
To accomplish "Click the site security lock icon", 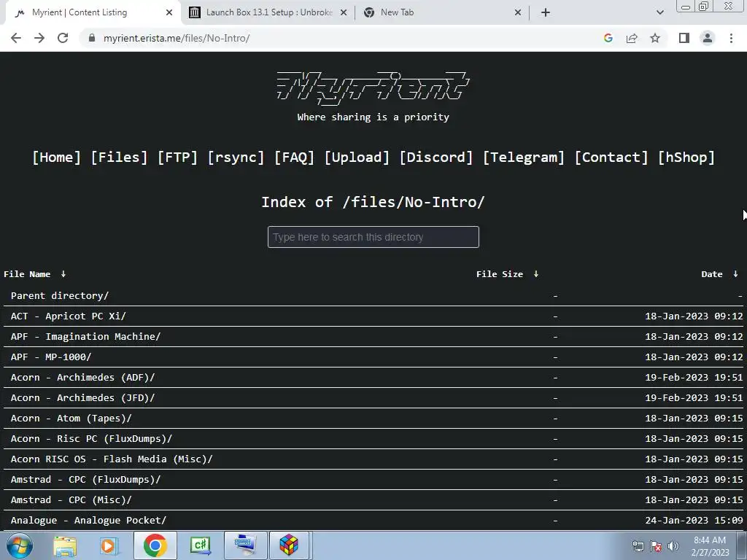I will 92,38.
